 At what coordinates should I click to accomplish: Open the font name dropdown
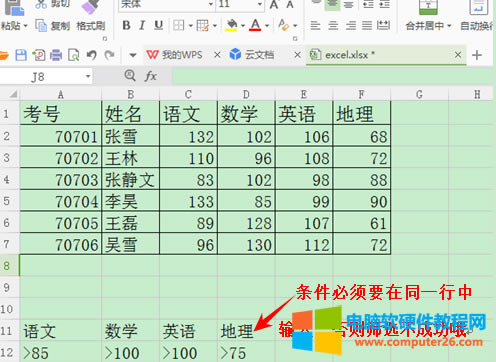pos(211,4)
